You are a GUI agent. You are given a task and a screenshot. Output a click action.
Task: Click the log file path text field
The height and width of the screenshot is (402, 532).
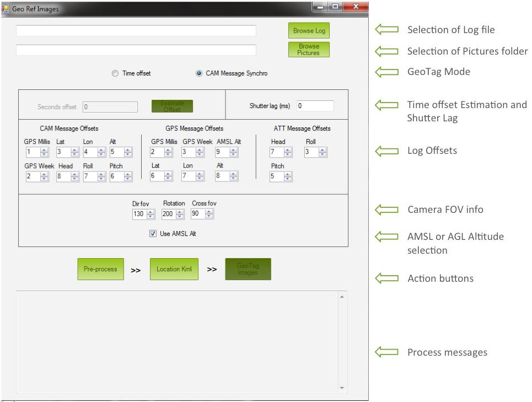[x=136, y=31]
